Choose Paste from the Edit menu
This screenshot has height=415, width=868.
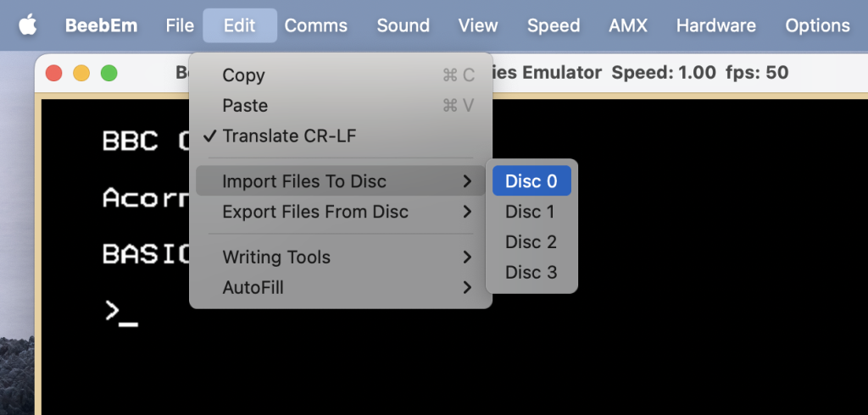click(341, 105)
